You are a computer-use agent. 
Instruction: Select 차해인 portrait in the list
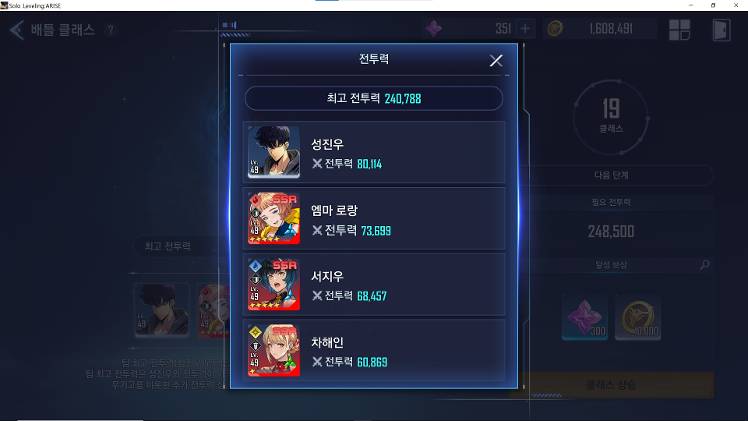pyautogui.click(x=274, y=350)
